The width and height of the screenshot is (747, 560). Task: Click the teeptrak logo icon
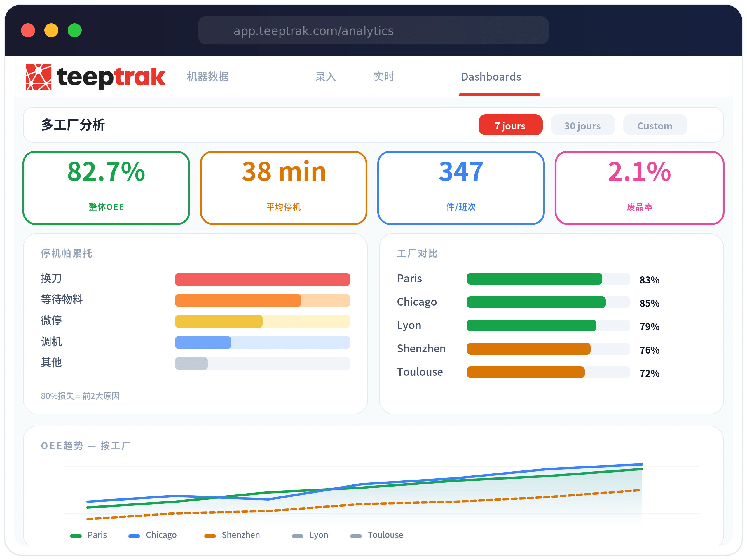39,77
